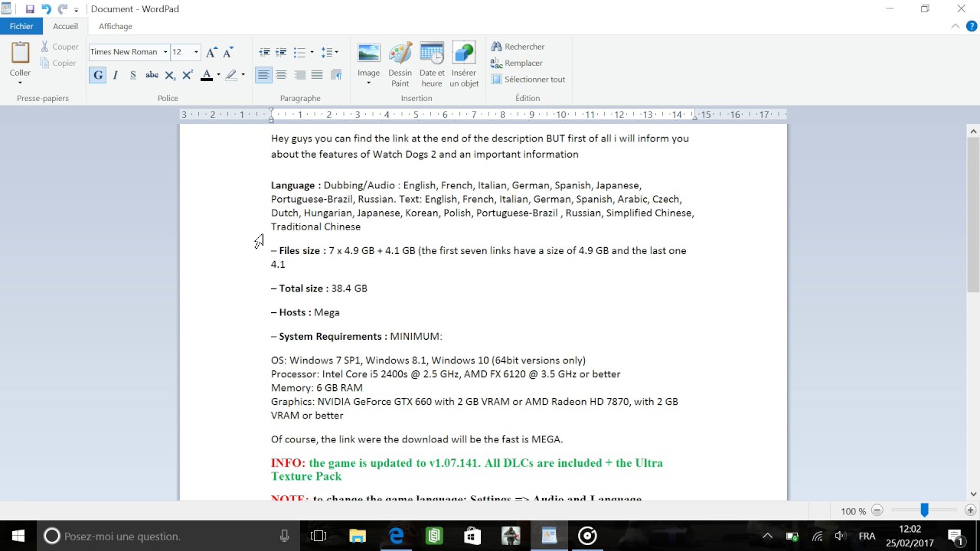Click the Remplacer button

[x=517, y=64]
